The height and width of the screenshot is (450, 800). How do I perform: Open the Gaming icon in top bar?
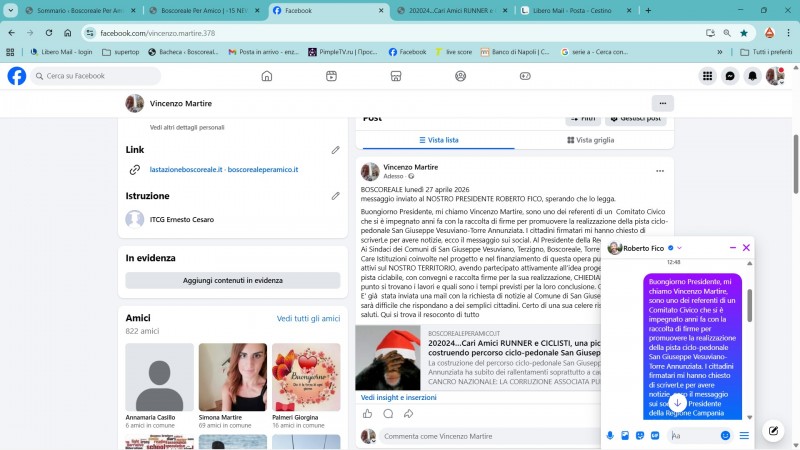(525, 76)
